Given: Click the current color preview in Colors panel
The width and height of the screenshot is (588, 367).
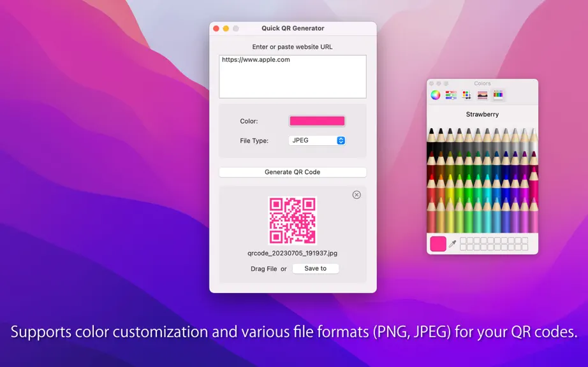Looking at the screenshot, I should point(438,244).
